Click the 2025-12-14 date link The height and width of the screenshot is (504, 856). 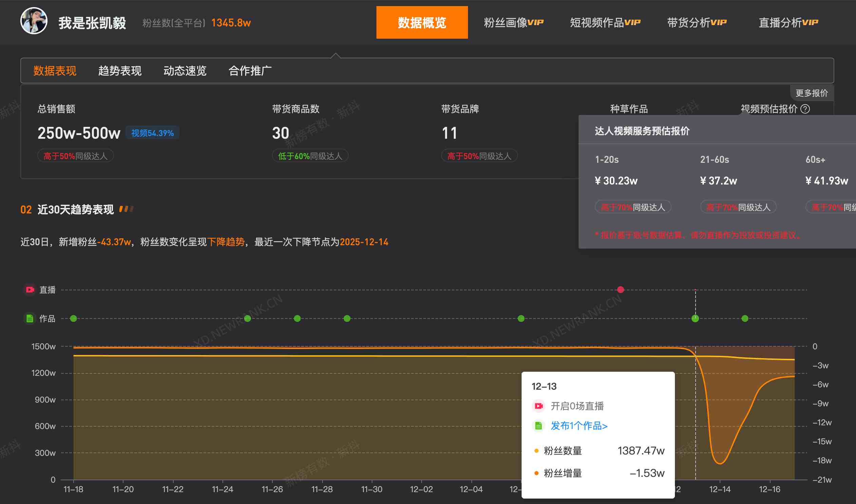[364, 242]
